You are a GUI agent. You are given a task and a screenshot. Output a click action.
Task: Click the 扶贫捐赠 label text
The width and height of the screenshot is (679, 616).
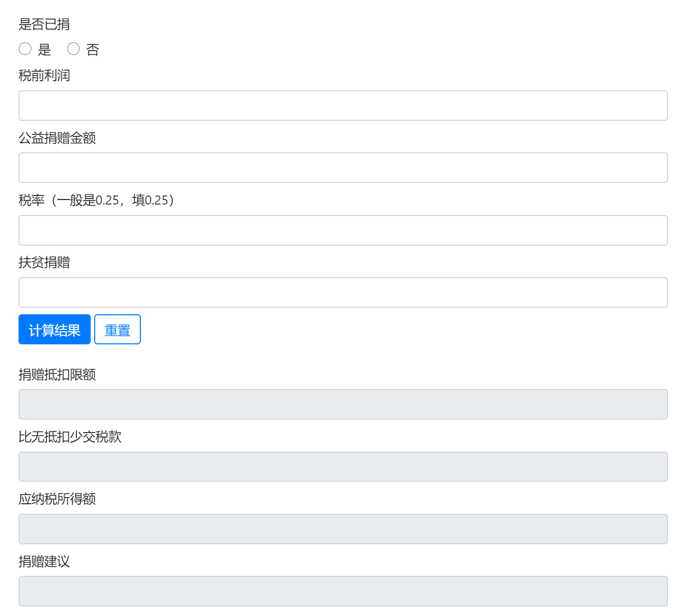[x=44, y=263]
